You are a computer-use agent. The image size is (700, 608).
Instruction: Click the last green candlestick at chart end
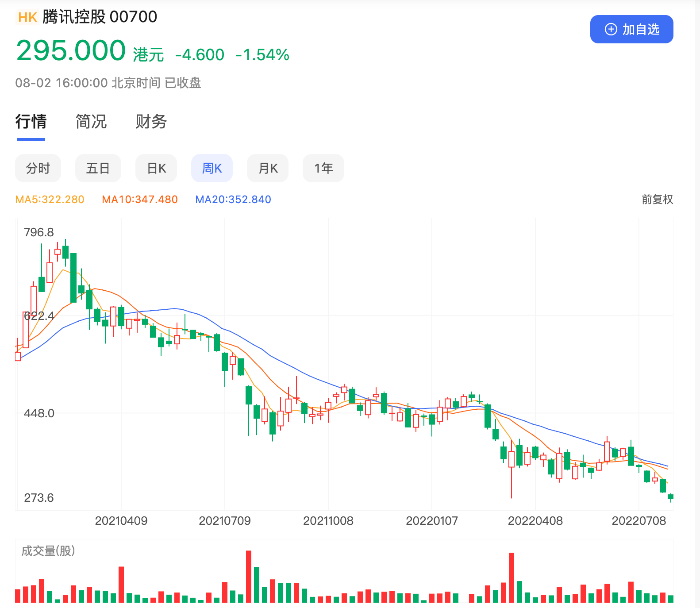(x=671, y=497)
